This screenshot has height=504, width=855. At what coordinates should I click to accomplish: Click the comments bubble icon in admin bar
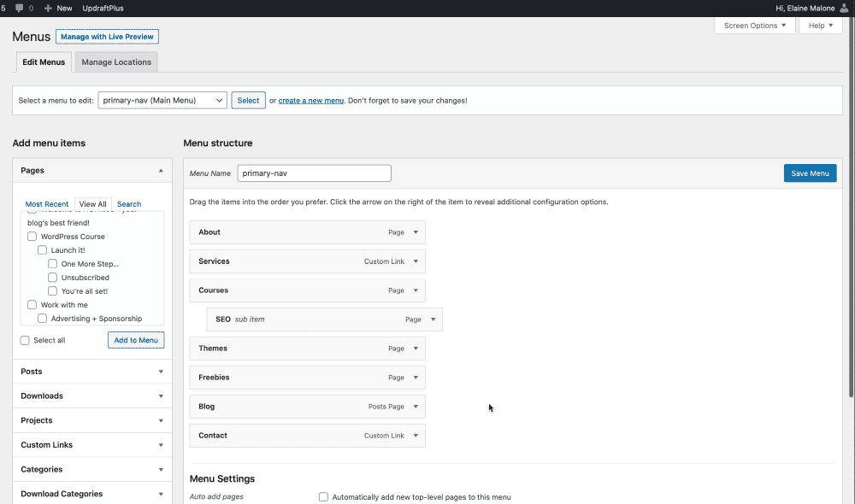coord(19,9)
